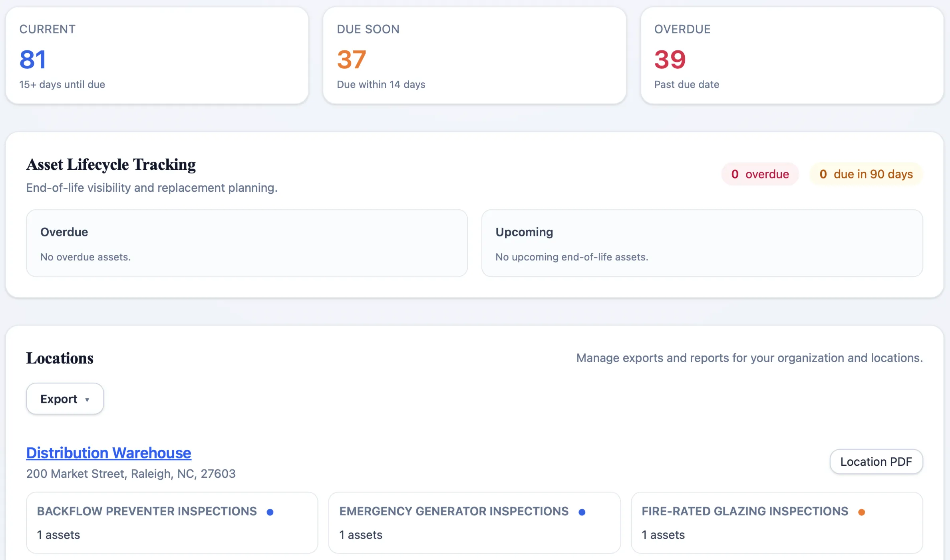Click the Overdue assets panel
The height and width of the screenshot is (560, 950).
tap(246, 243)
